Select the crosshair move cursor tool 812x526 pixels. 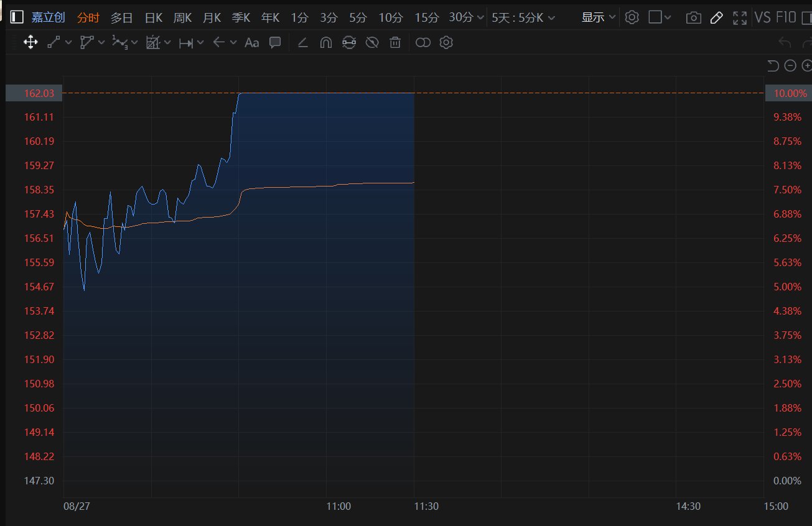(30, 43)
